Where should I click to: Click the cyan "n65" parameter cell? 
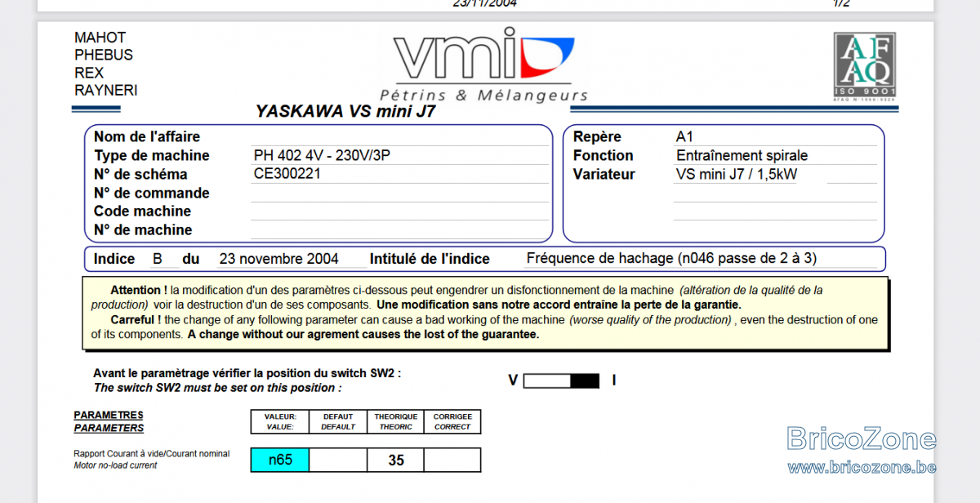coord(280,460)
